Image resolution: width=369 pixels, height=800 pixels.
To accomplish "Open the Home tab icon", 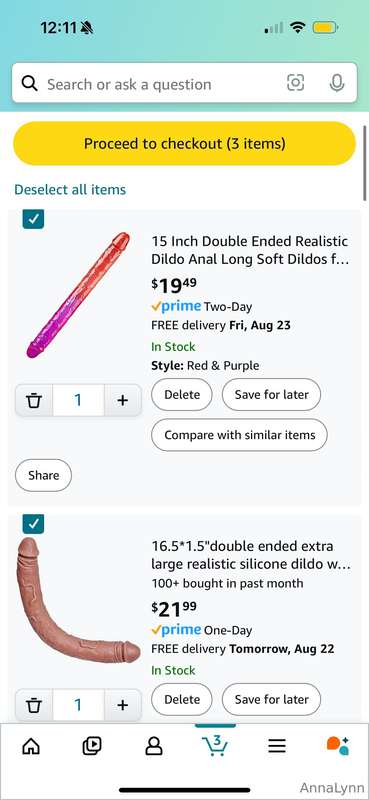I will 31,746.
